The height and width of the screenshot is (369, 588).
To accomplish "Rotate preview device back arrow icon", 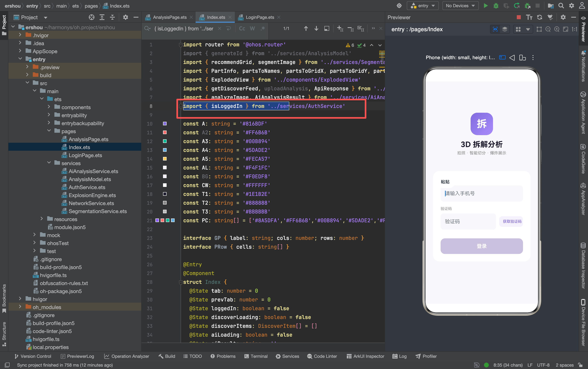I will (512, 58).
